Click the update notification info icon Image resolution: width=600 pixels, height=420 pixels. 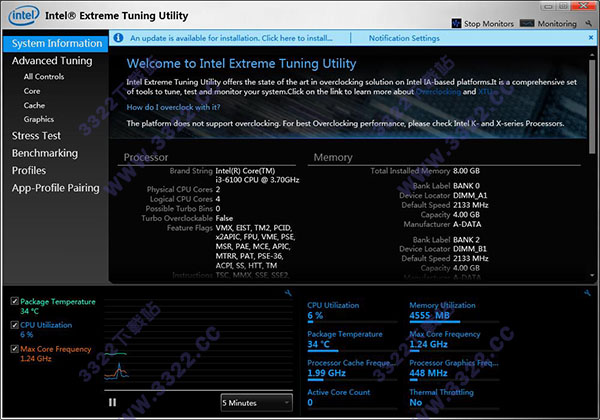[118, 38]
